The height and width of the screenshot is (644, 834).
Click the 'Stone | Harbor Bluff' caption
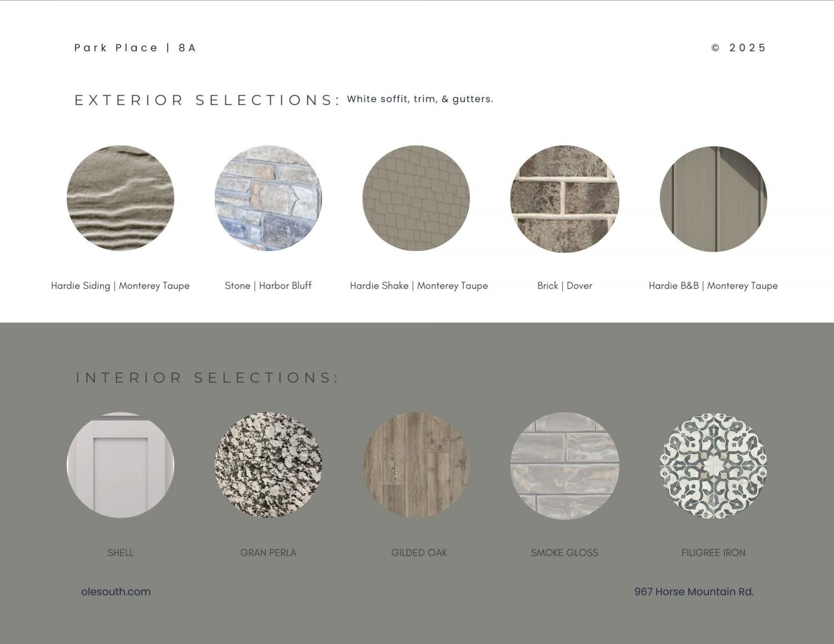pos(268,285)
